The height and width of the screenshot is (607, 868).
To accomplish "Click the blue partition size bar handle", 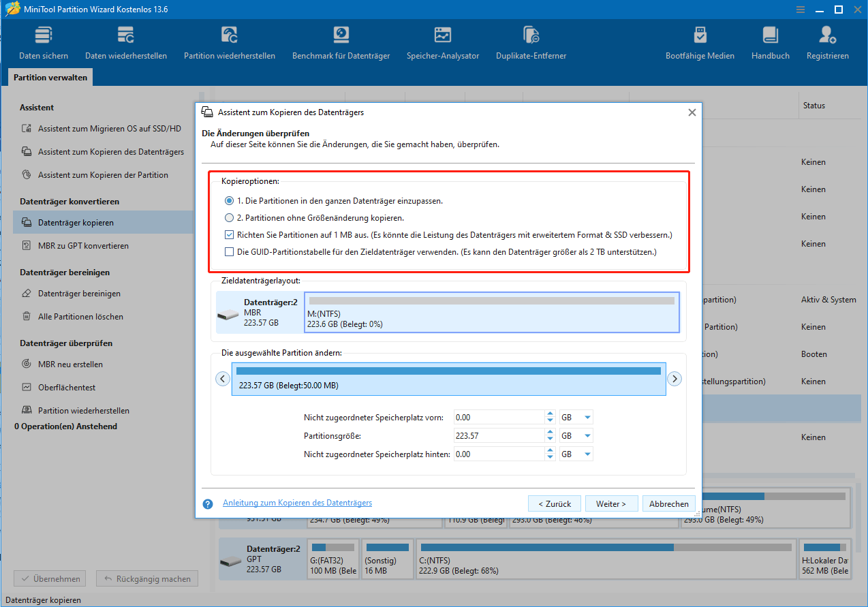I will pos(448,371).
